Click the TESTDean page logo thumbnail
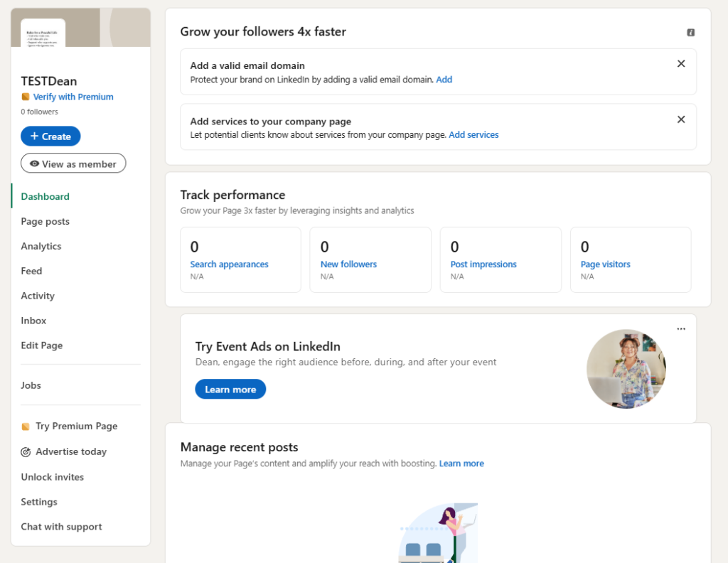The width and height of the screenshot is (728, 563). [43, 33]
